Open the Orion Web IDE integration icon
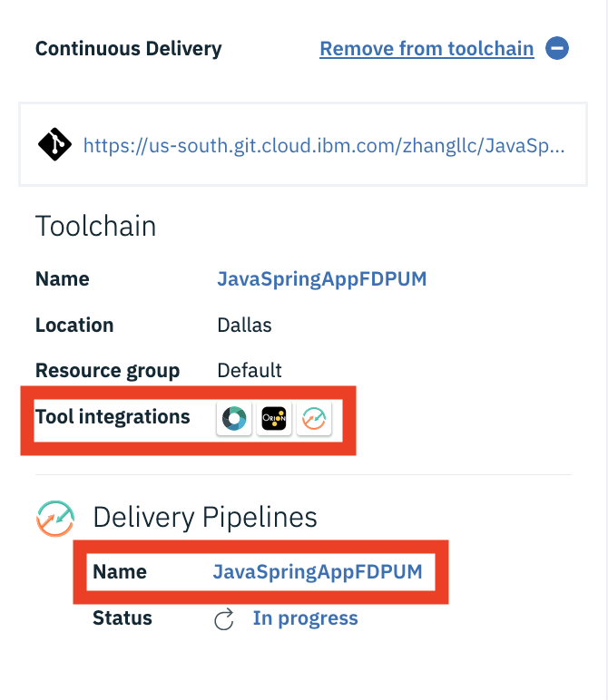 (x=274, y=418)
